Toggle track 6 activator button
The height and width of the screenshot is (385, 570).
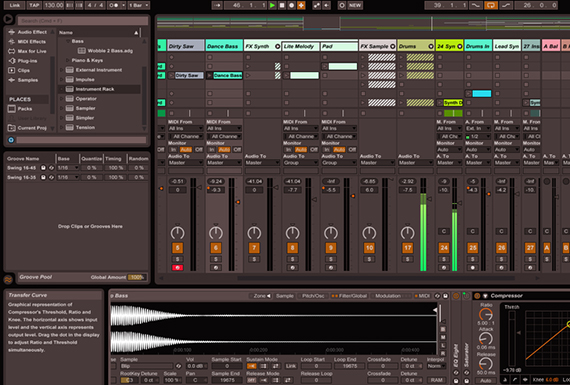tap(216, 248)
